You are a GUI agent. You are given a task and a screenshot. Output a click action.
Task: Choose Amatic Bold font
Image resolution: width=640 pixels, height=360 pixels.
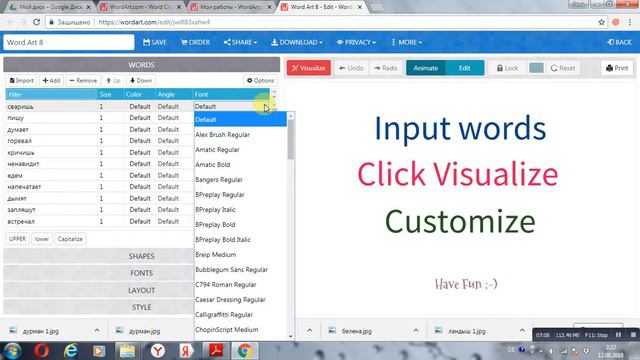[240, 164]
